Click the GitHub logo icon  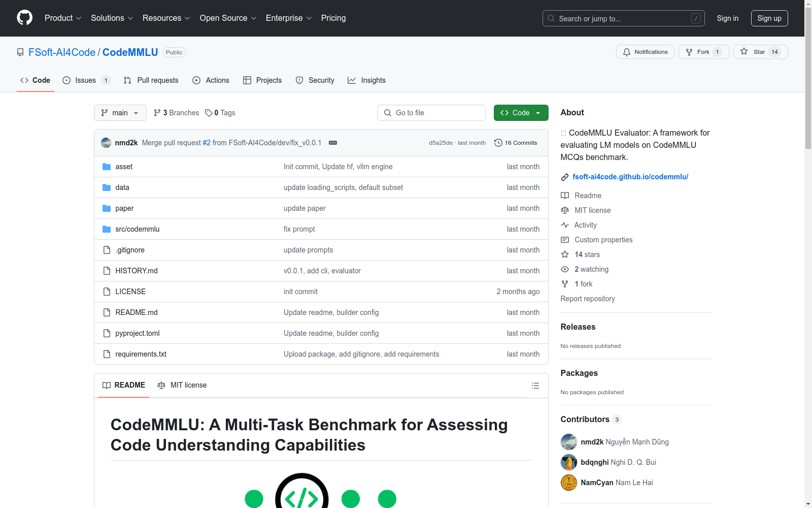[x=24, y=18]
